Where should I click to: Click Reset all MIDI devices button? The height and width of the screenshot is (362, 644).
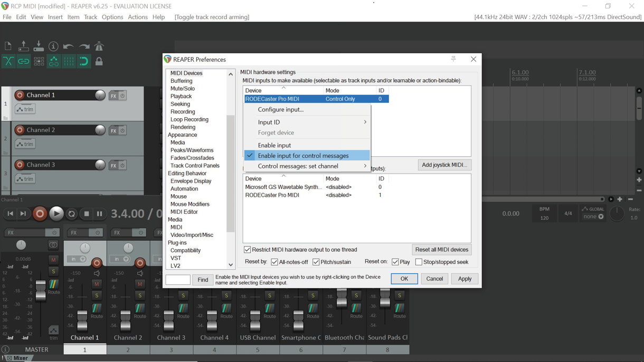(441, 250)
